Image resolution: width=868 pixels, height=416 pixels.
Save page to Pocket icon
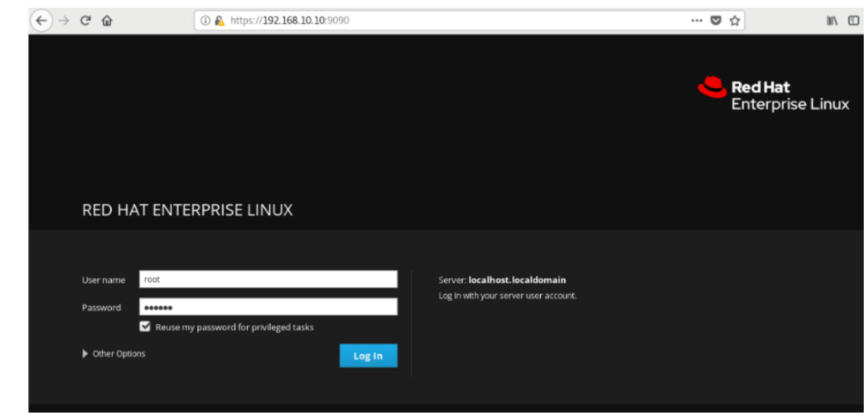[x=716, y=21]
